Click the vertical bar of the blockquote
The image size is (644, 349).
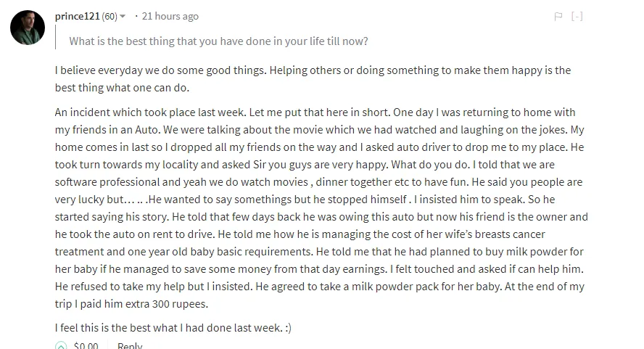(x=55, y=37)
